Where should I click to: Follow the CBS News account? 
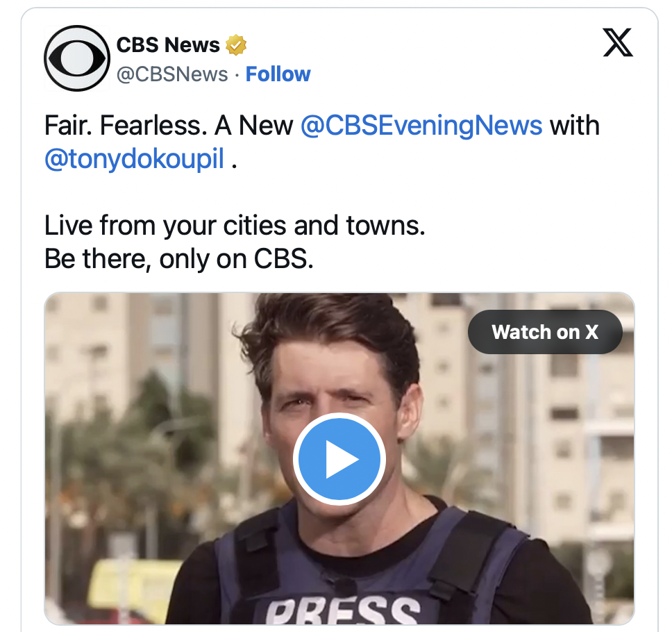pos(278,74)
